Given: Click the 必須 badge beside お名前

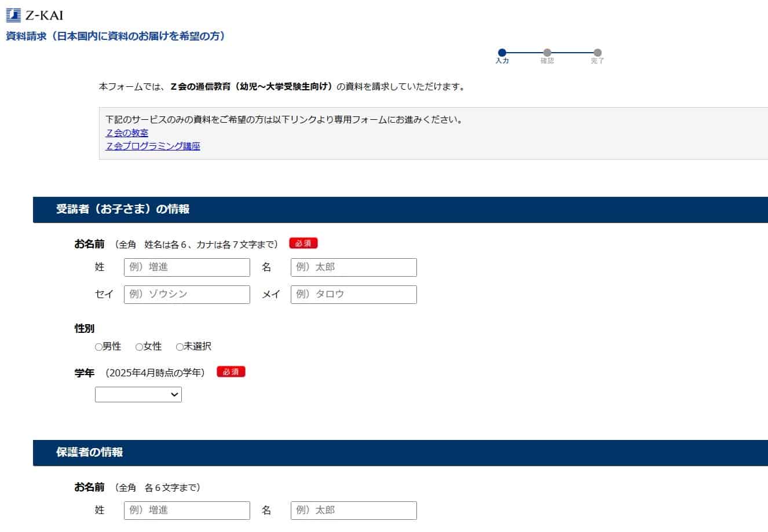Looking at the screenshot, I should tap(303, 244).
